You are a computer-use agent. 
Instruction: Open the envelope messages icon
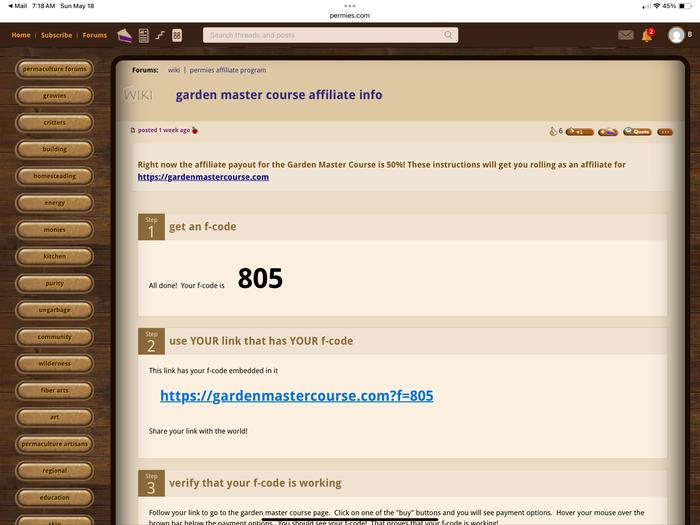(x=625, y=35)
